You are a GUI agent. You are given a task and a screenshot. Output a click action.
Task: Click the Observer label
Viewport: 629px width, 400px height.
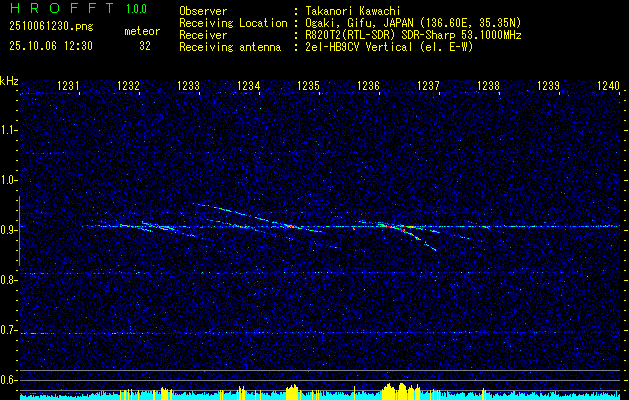coord(203,11)
